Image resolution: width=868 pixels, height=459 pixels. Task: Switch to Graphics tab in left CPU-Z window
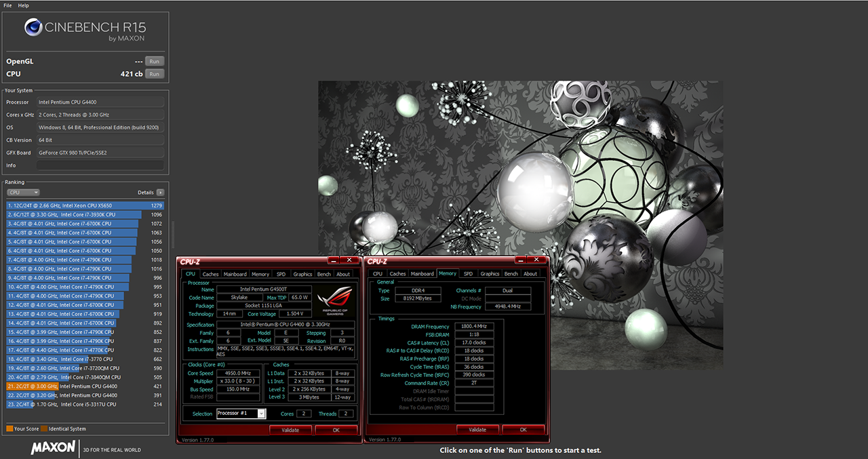tap(302, 274)
